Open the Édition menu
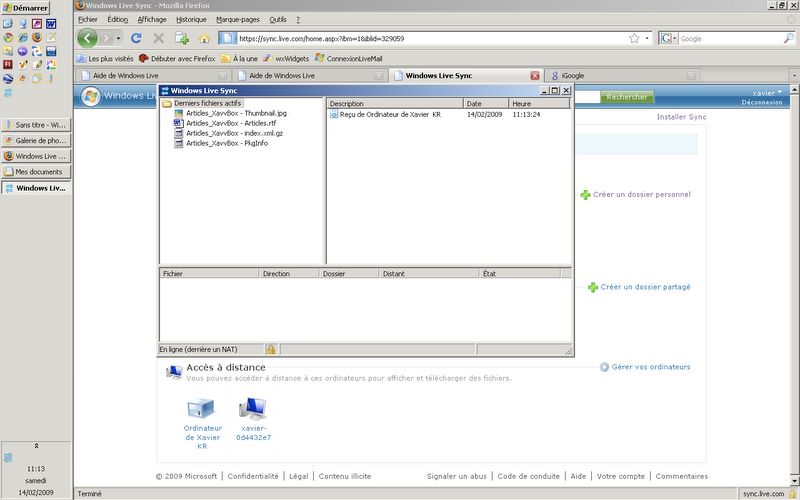The width and height of the screenshot is (800, 500). (x=117, y=19)
